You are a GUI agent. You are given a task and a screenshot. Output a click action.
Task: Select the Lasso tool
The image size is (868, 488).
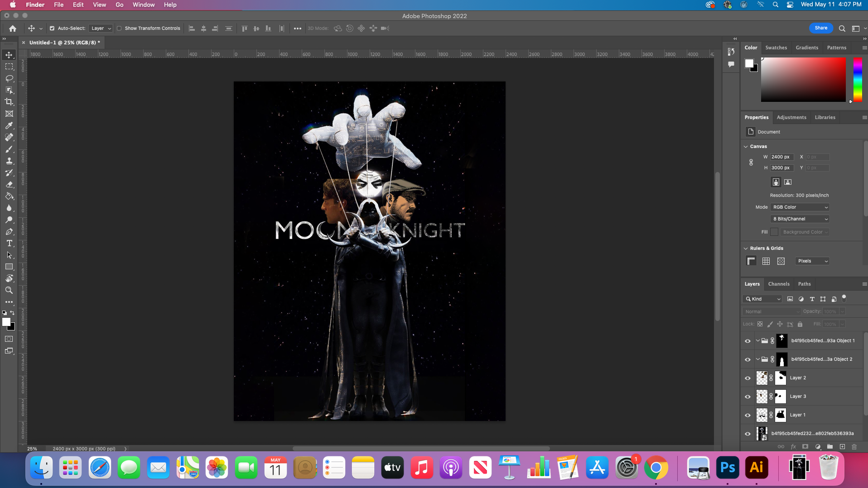(9, 78)
